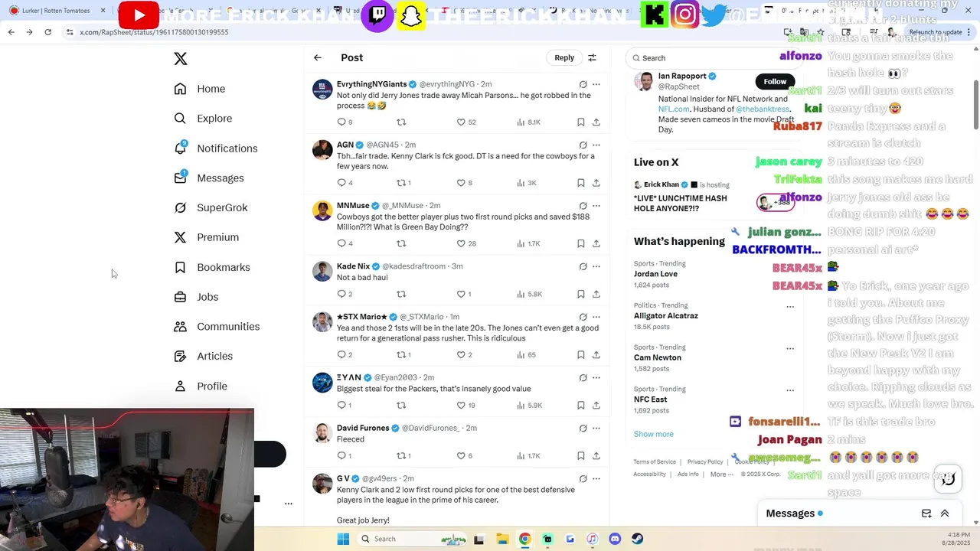Screen dimensions: 980x551
Task: Share the EvrythingNYGiants reply
Action: [x=596, y=122]
